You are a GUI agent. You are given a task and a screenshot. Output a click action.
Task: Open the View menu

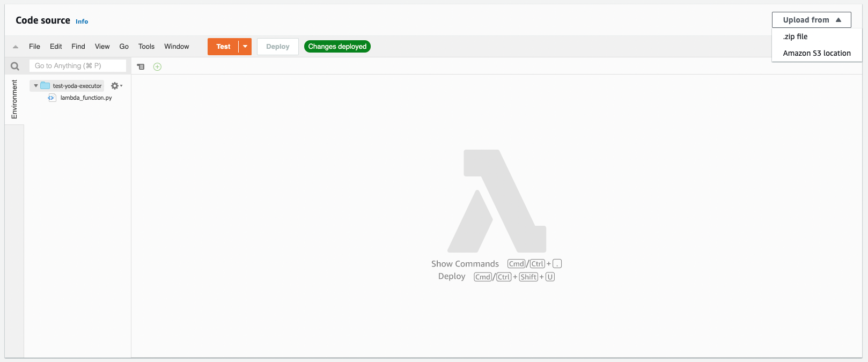tap(102, 47)
